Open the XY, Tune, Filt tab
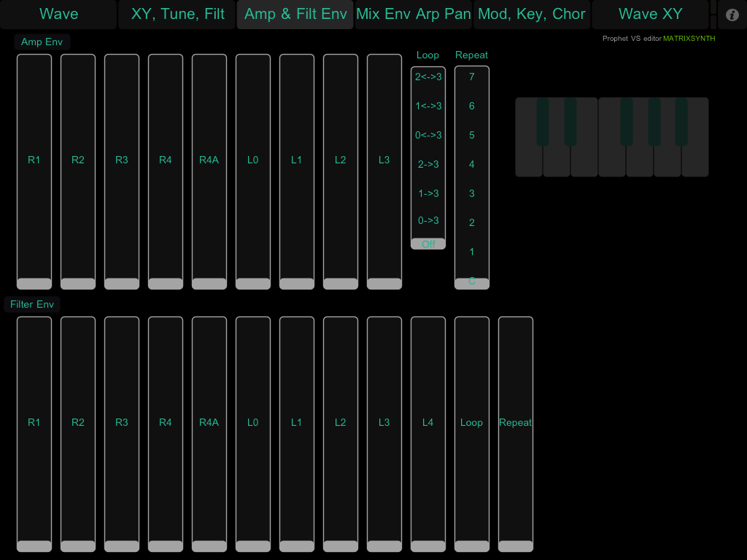Screen dimensions: 747x560 tap(177, 15)
